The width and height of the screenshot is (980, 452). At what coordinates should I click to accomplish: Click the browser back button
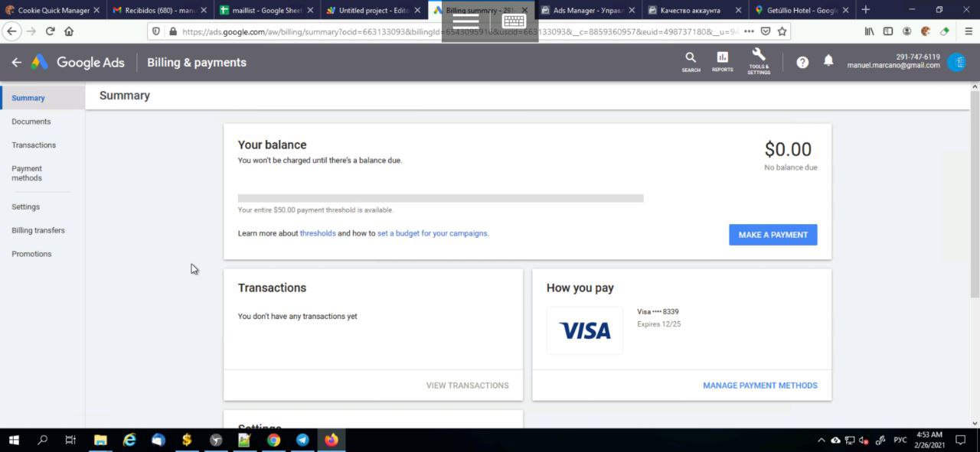pos(11,31)
